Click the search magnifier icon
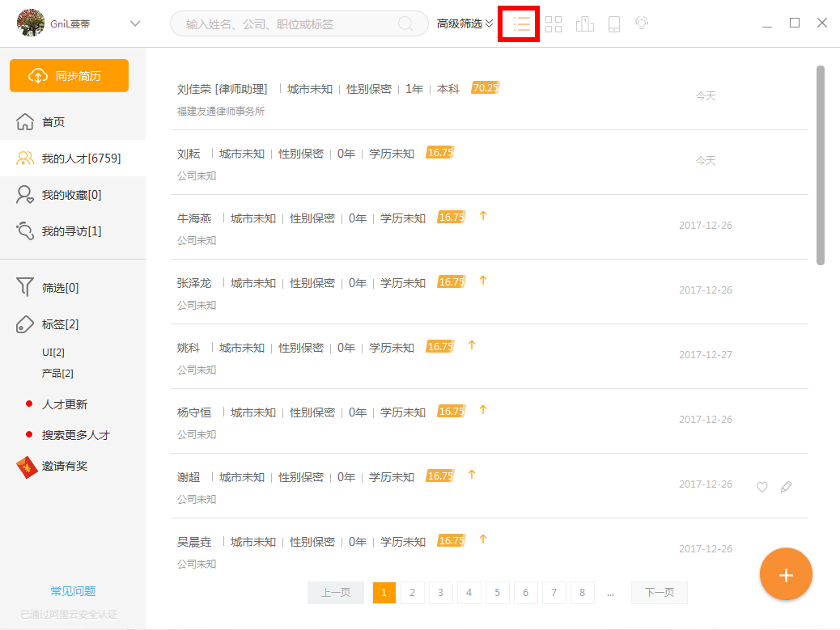 [405, 23]
